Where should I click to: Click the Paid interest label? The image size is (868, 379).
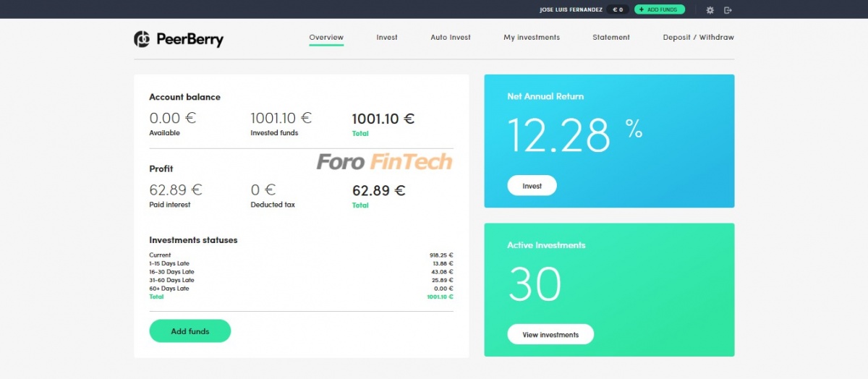170,205
